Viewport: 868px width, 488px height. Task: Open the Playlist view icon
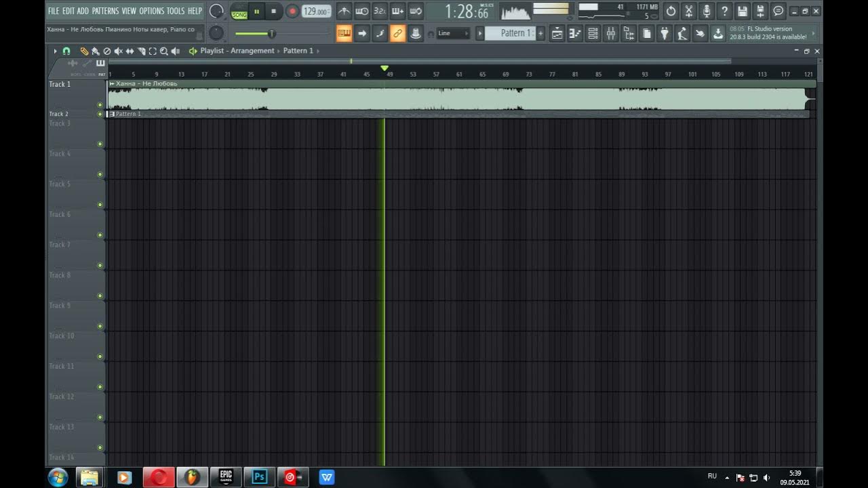tap(557, 33)
